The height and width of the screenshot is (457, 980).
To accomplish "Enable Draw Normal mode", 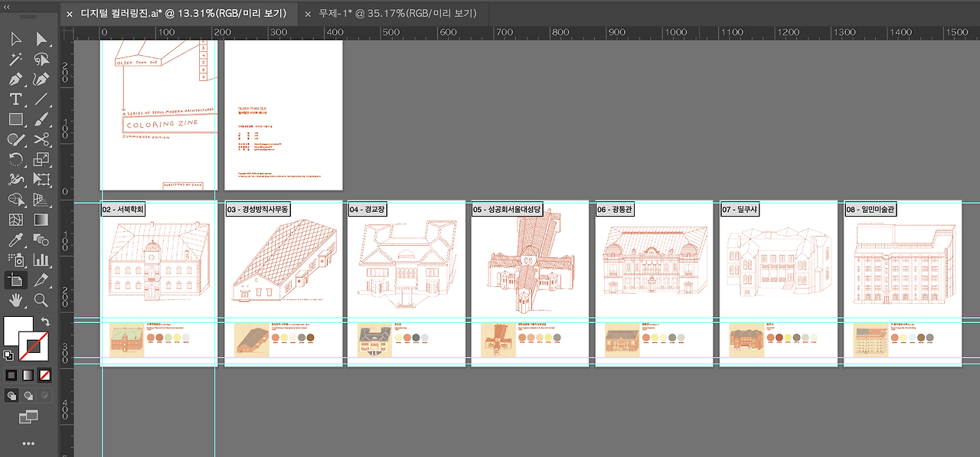I will (x=11, y=396).
